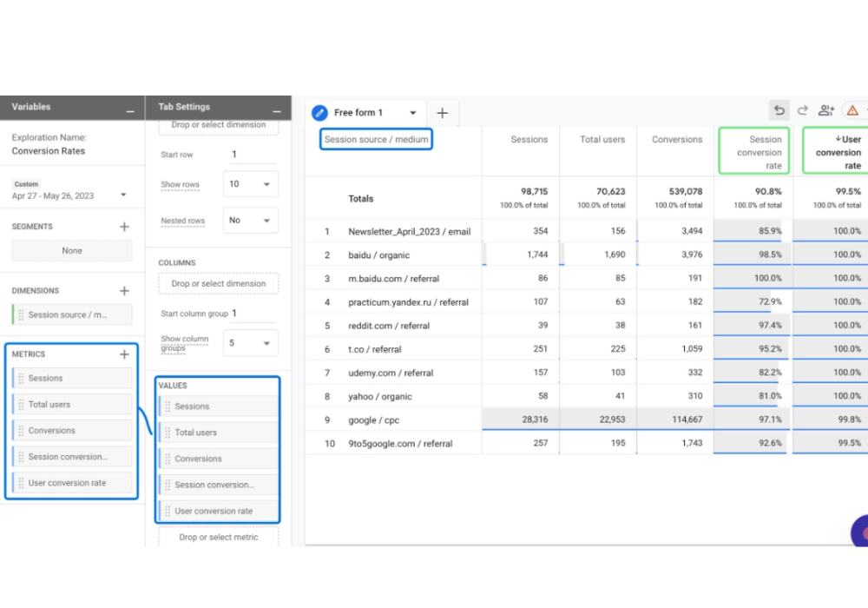Click the None segment placeholder
Screen dimensions: 868x608
pyautogui.click(x=72, y=250)
